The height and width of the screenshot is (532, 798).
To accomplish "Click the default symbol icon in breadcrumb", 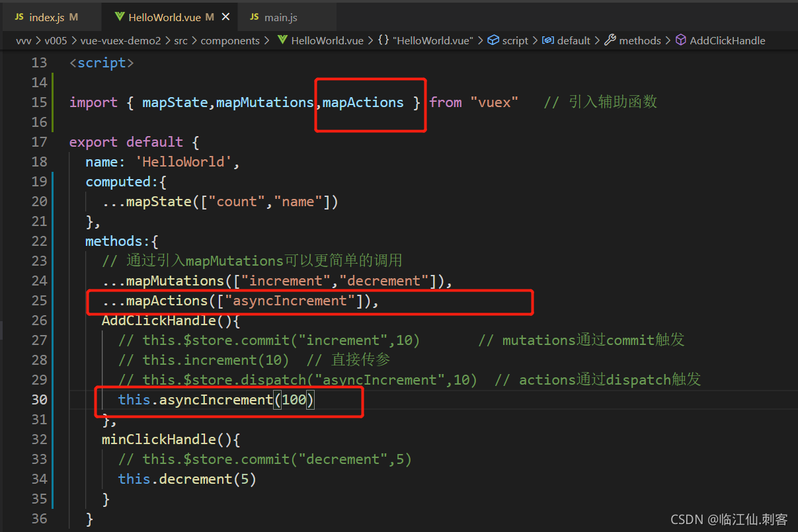I will (x=547, y=40).
